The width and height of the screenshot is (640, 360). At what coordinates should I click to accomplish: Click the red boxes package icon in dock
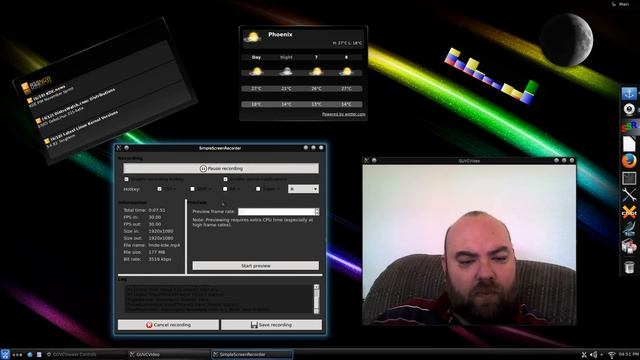[x=629, y=247]
